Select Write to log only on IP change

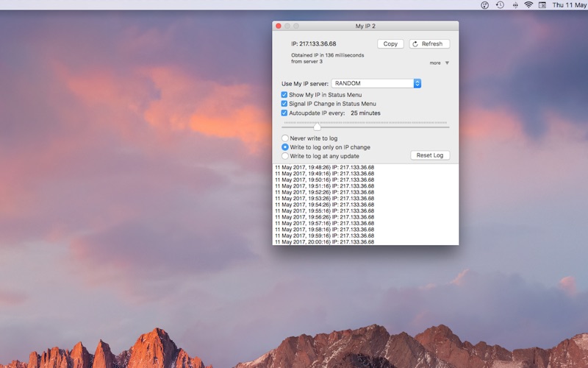285,147
